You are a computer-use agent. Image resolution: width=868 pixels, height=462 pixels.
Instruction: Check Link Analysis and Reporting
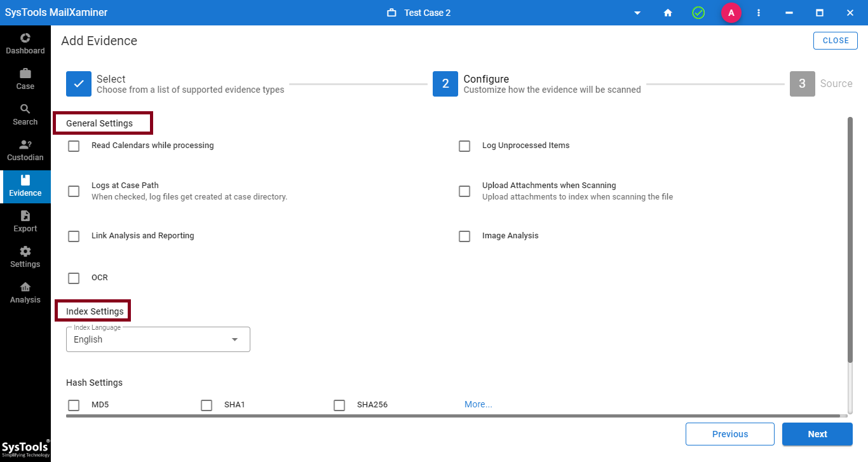74,236
